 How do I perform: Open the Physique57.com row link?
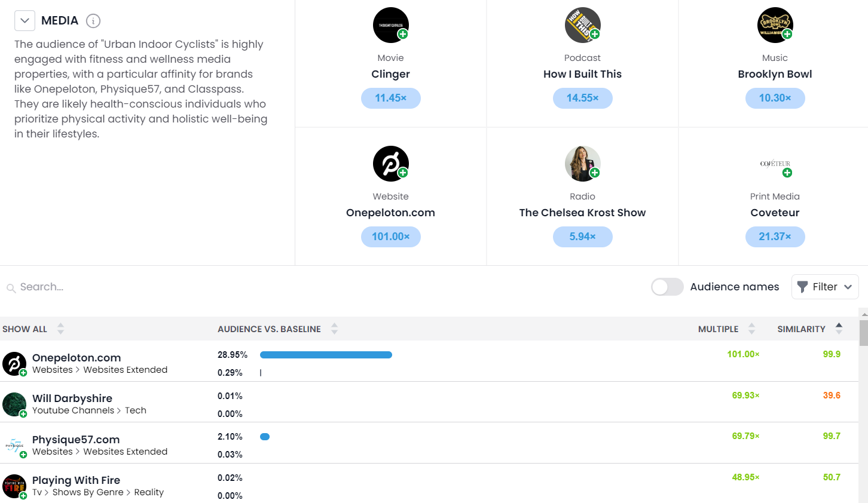pos(76,440)
